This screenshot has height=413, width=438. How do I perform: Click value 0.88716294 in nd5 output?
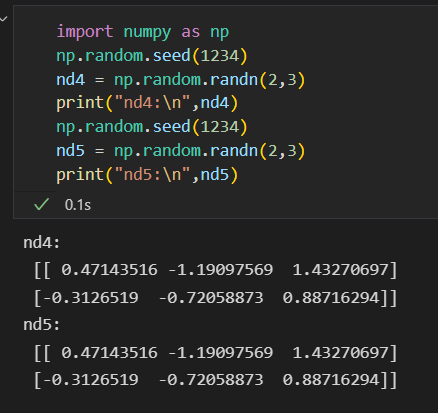click(331, 380)
